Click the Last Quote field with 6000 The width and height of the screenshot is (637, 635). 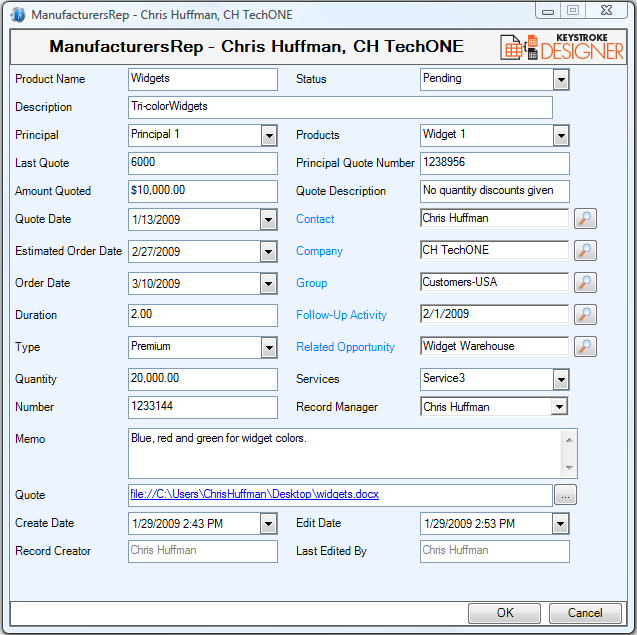(x=203, y=163)
